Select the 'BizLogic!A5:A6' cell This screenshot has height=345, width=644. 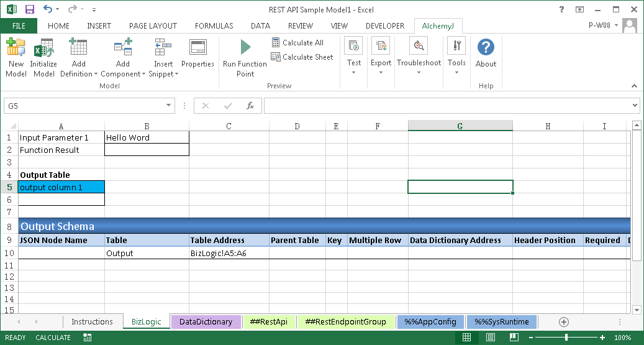click(x=229, y=253)
